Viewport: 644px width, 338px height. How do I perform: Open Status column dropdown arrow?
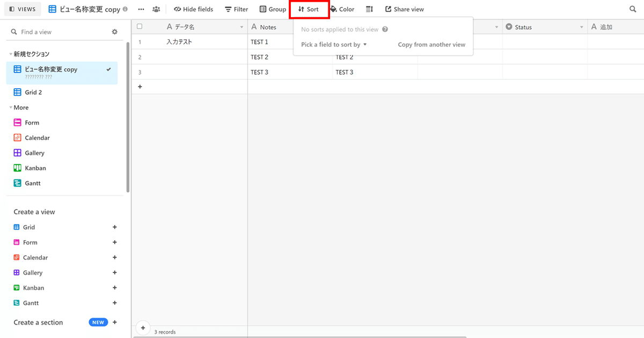[x=581, y=27]
